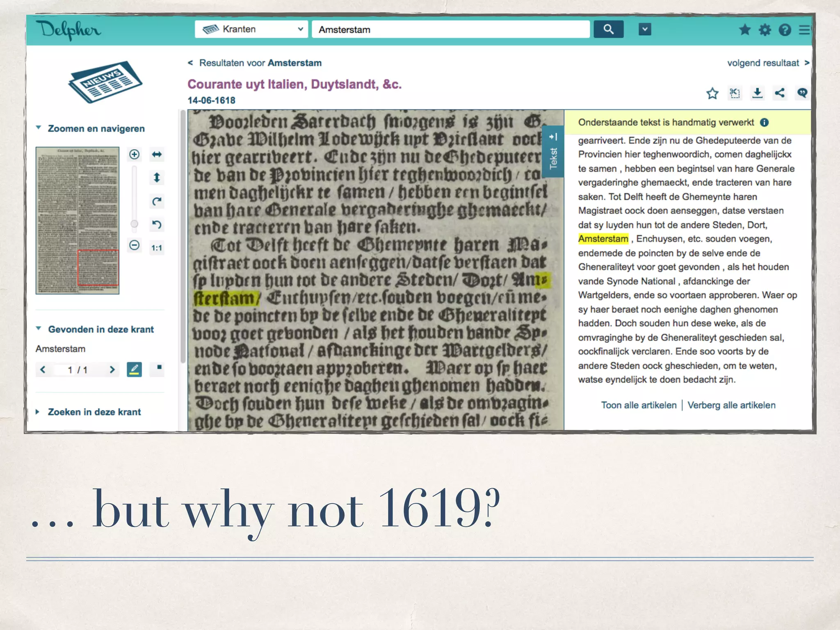The height and width of the screenshot is (630, 840).
Task: Click highlighted Amsterstam in transcription
Action: click(603, 239)
